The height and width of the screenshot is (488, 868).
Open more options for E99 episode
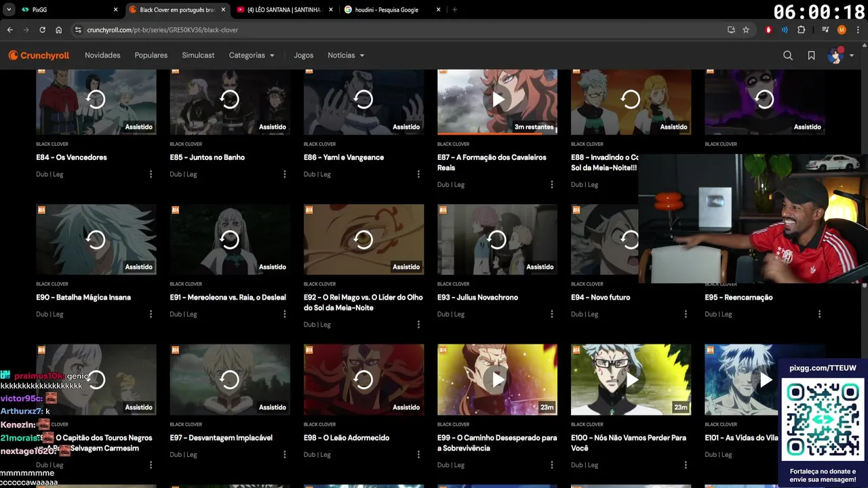pos(552,465)
